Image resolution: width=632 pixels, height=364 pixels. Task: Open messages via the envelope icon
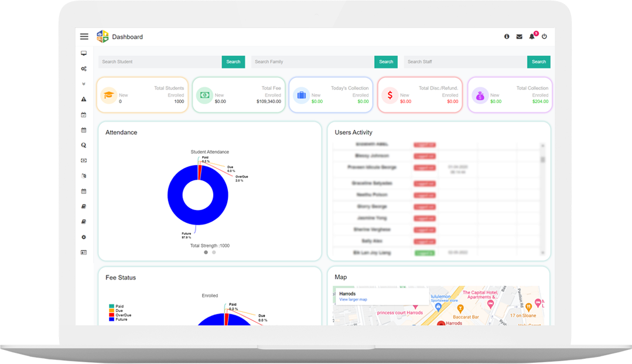pos(519,37)
